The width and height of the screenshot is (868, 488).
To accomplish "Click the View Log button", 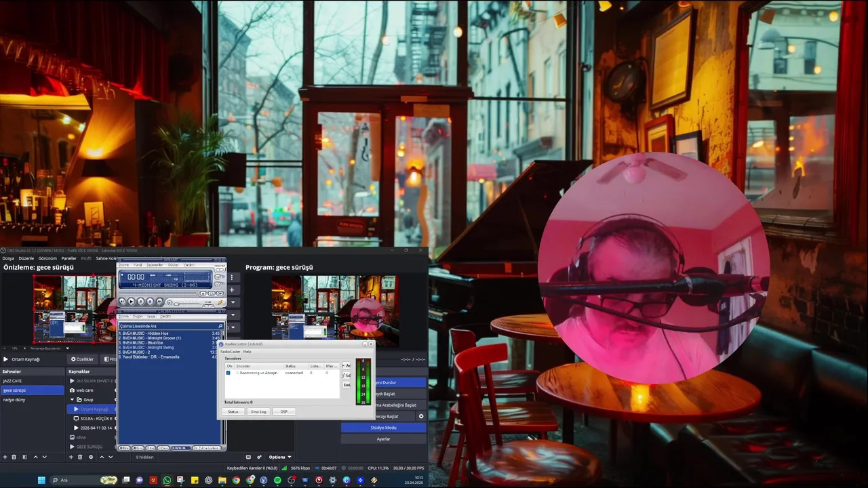I will (258, 411).
